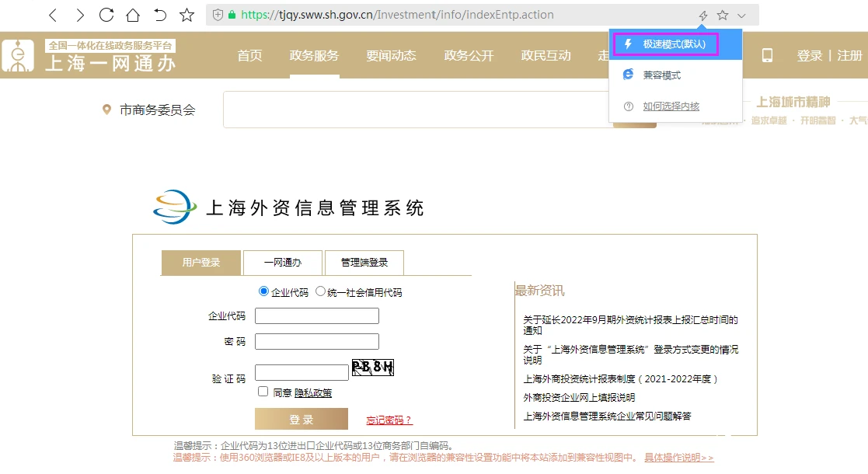Open the 政务公开 navigation menu
This screenshot has height=474, width=868.
tap(469, 55)
